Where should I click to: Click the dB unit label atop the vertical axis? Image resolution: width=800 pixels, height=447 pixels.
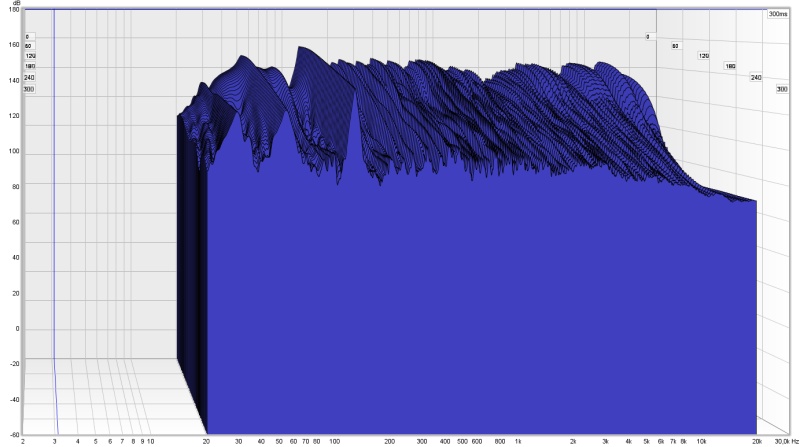coord(15,5)
